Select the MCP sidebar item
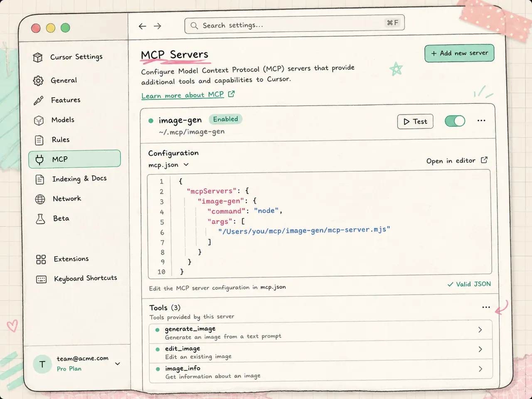Screen dimensions: 532x399 click(74, 159)
